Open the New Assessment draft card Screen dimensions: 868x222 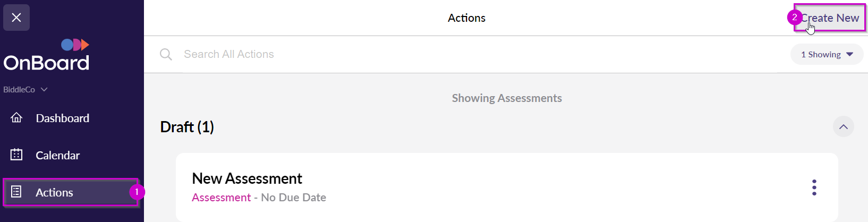[507, 187]
